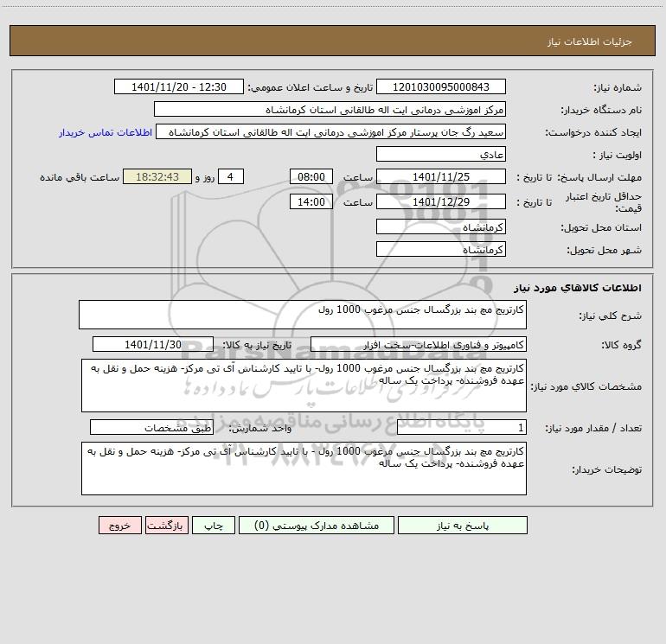Click need date field 1401/11/30
The height and width of the screenshot is (644, 666).
coord(153,344)
